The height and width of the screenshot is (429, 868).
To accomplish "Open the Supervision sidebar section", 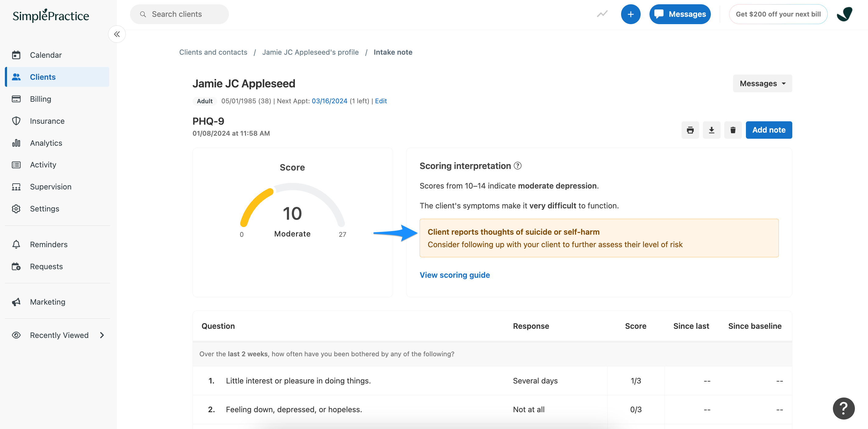I will (51, 186).
